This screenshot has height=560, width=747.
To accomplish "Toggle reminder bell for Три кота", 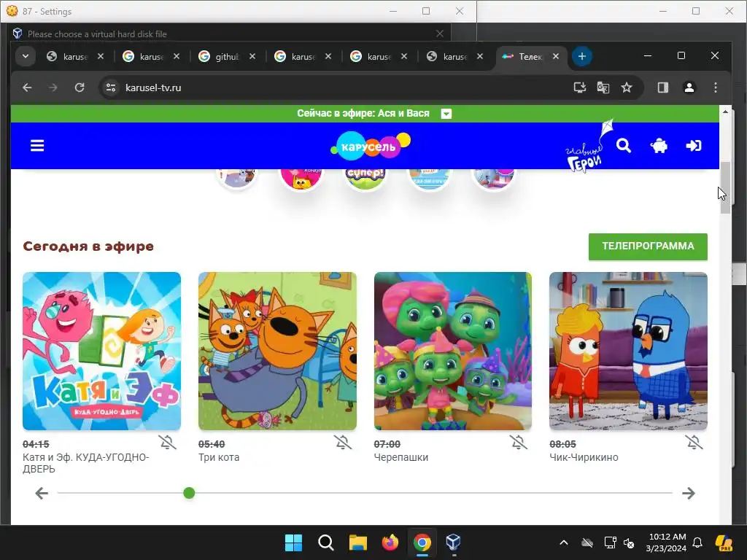I will click(x=343, y=443).
